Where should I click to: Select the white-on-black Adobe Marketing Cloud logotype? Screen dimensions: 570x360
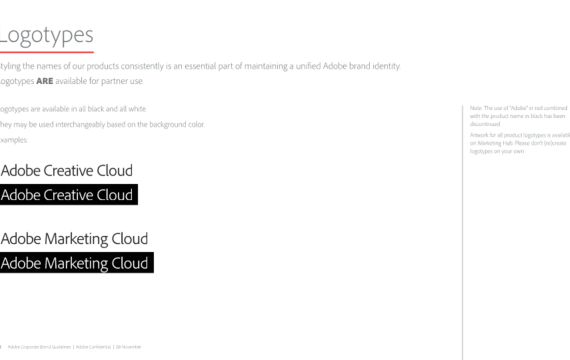[x=77, y=263]
